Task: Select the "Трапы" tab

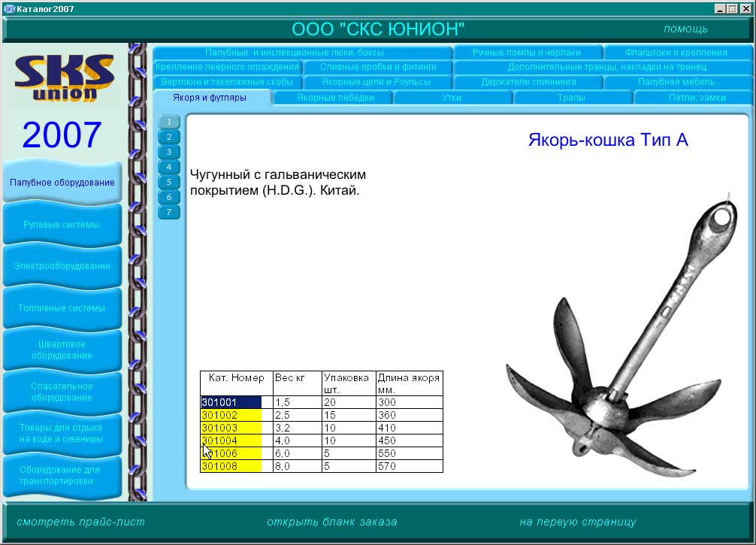Action: [x=573, y=97]
